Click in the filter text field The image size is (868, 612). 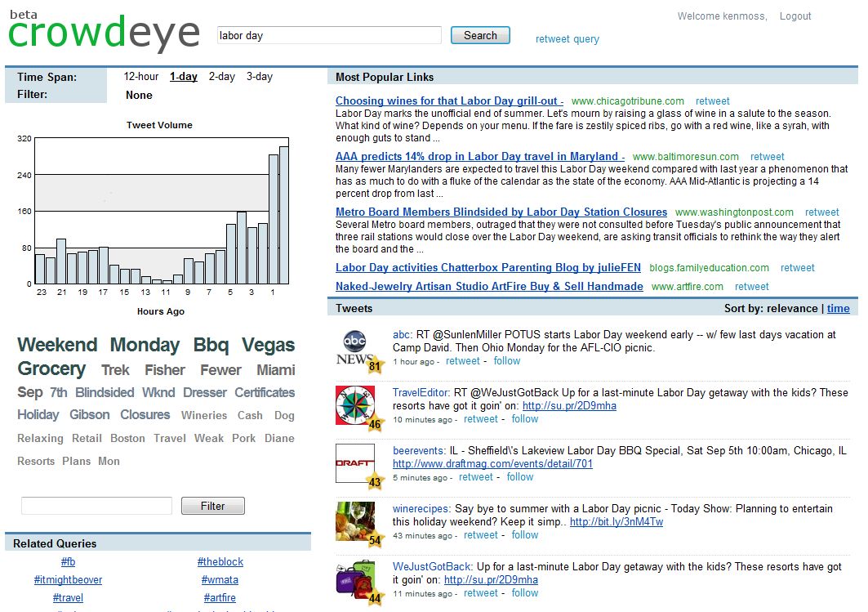click(x=97, y=506)
